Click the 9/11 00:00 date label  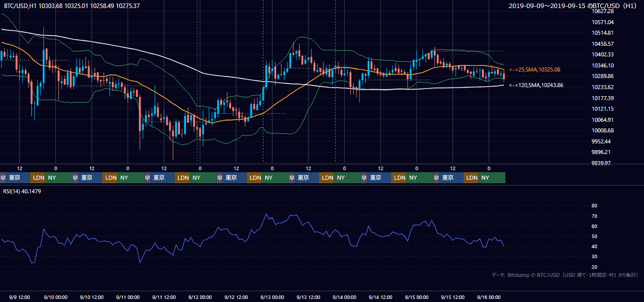127,297
